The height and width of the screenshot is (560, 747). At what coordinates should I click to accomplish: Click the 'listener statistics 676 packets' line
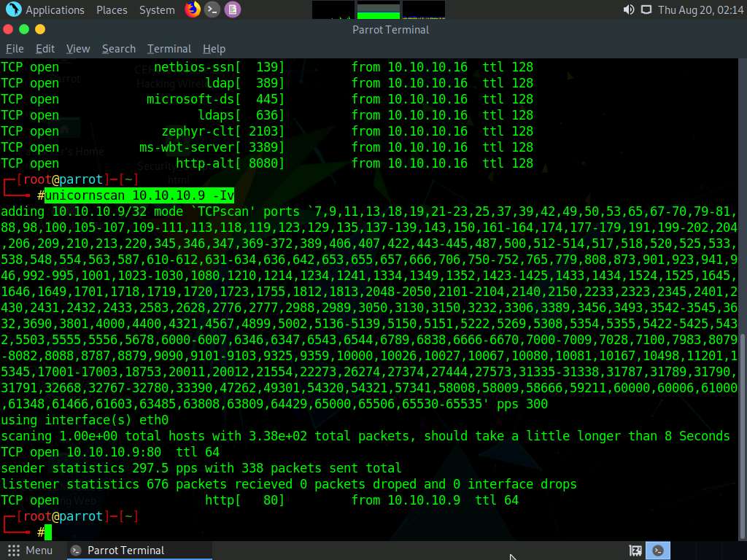[x=289, y=484]
